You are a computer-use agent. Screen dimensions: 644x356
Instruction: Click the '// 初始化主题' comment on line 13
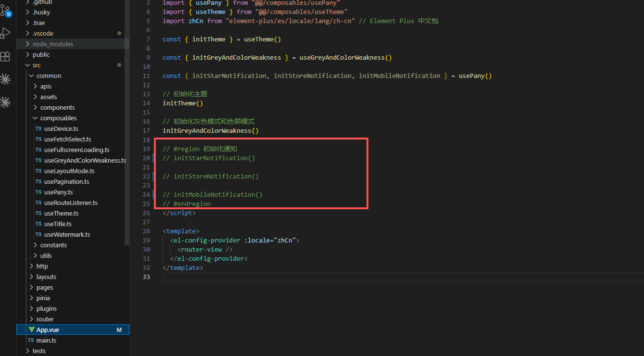pos(185,94)
